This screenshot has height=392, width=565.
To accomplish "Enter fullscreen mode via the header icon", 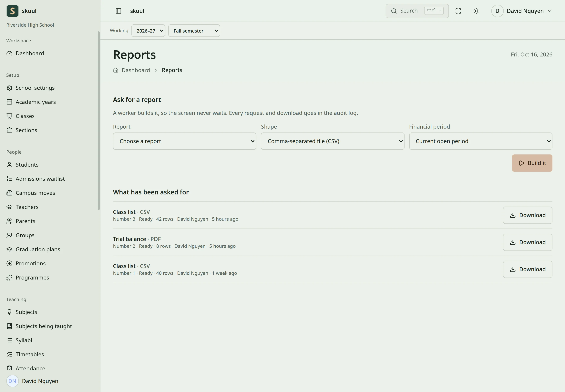I will coord(458,11).
